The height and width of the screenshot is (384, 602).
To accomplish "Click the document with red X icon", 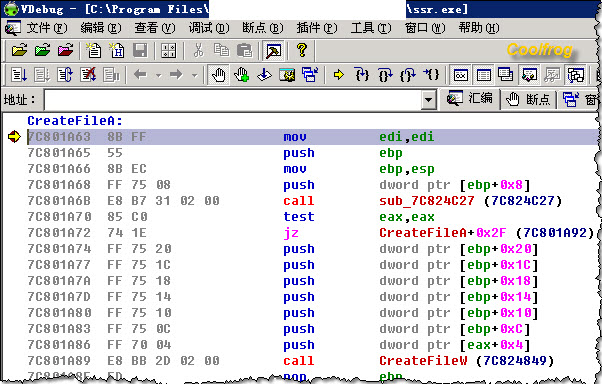I will 88,75.
